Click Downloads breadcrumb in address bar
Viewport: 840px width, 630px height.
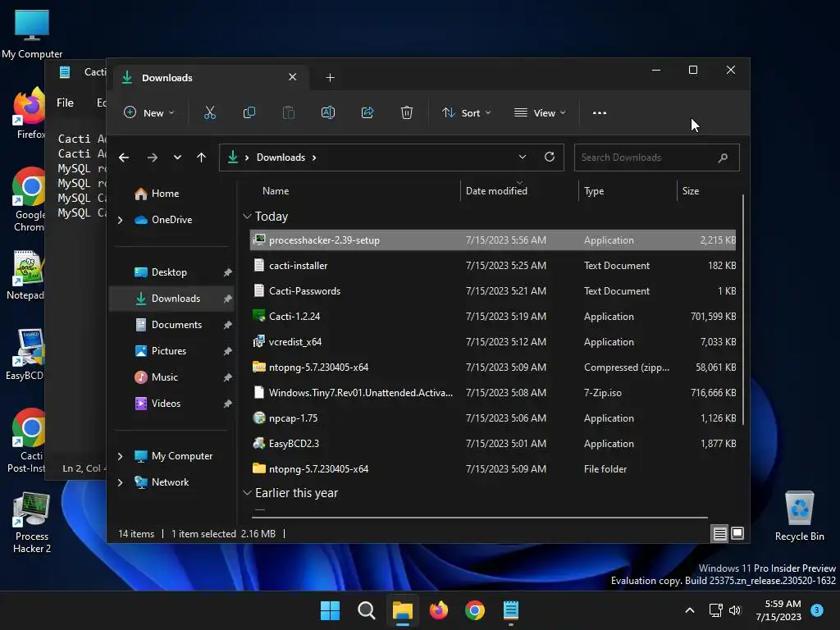pyautogui.click(x=281, y=157)
